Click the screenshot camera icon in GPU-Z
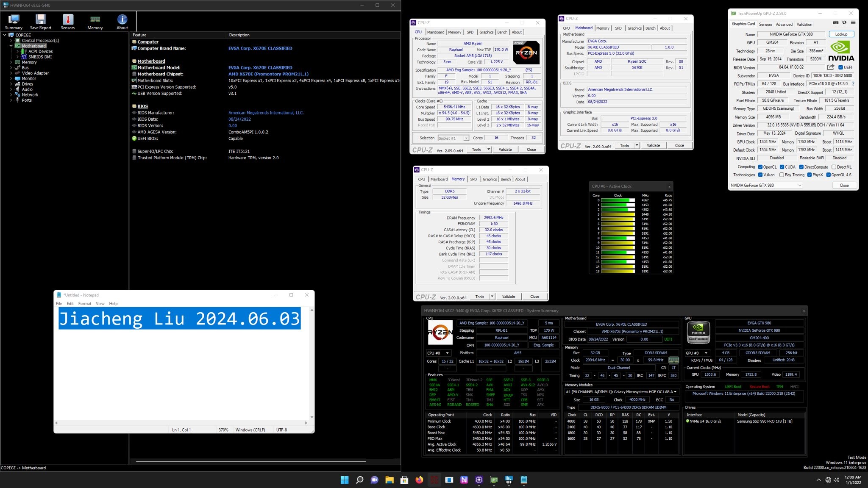Image resolution: width=868 pixels, height=488 pixels. tap(835, 22)
